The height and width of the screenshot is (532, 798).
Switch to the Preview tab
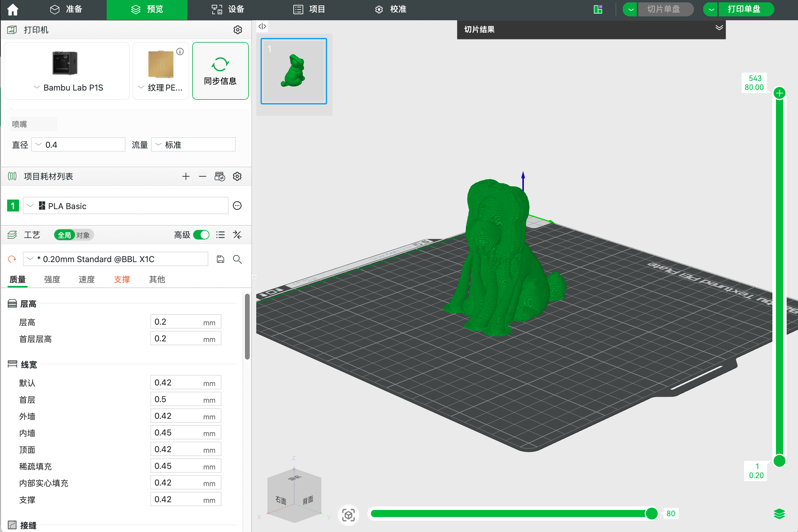pos(147,10)
